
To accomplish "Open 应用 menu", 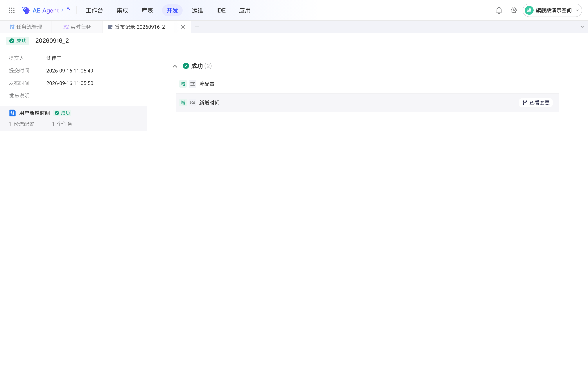I will (245, 10).
